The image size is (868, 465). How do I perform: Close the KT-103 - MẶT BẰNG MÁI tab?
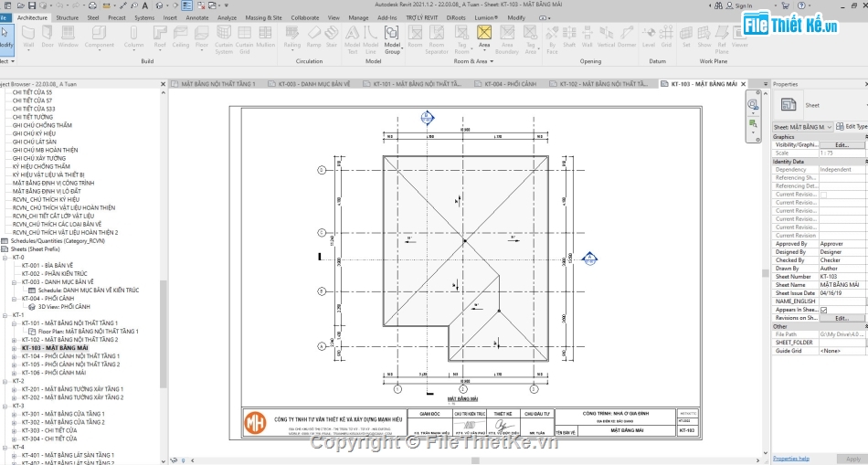744,84
